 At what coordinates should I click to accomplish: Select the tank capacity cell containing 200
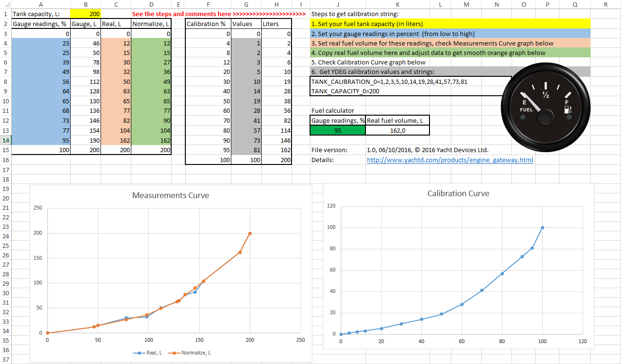coord(85,14)
